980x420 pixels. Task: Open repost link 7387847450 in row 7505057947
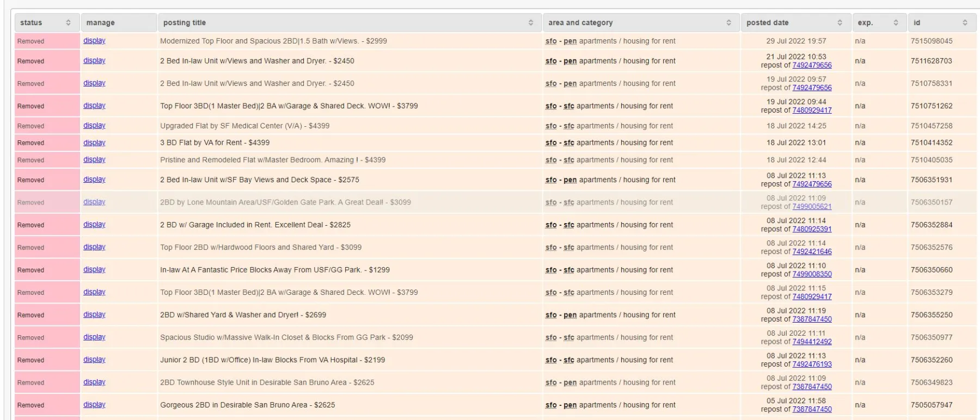812,410
